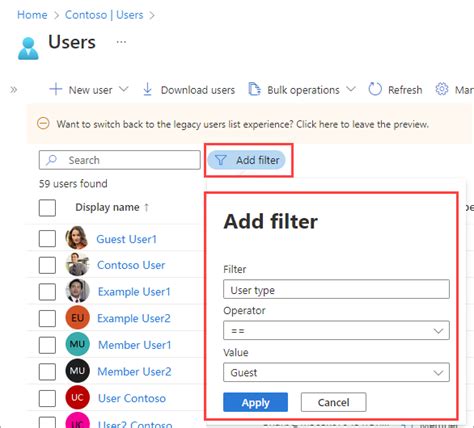Select the checkbox for User Contoso
The image size is (474, 428).
[47, 398]
